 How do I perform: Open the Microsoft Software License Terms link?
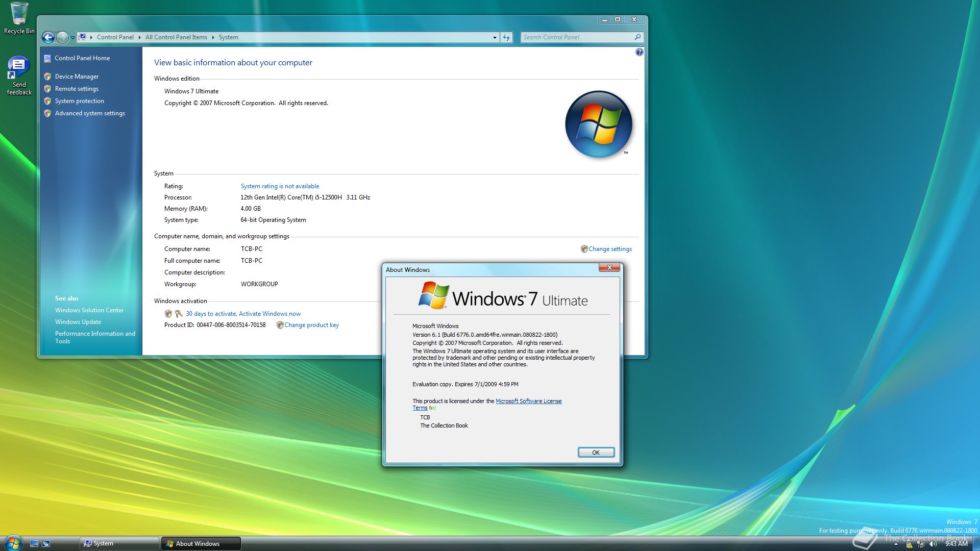click(528, 401)
